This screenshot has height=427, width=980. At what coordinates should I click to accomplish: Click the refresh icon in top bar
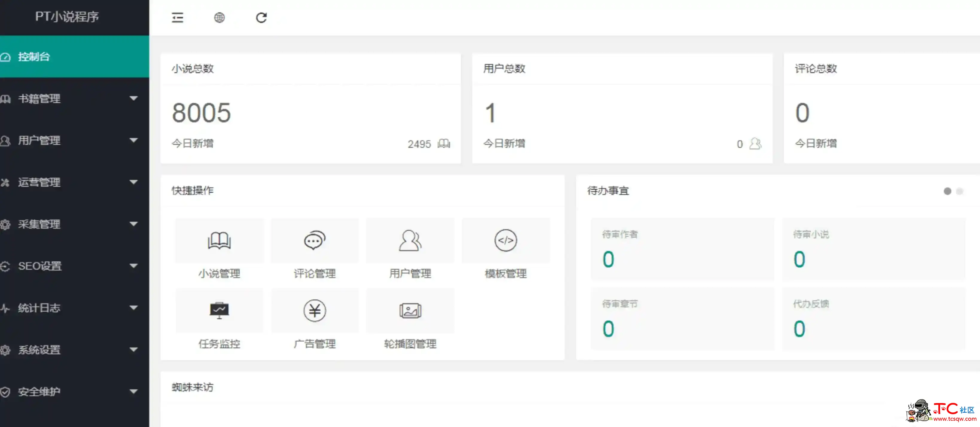coord(261,18)
